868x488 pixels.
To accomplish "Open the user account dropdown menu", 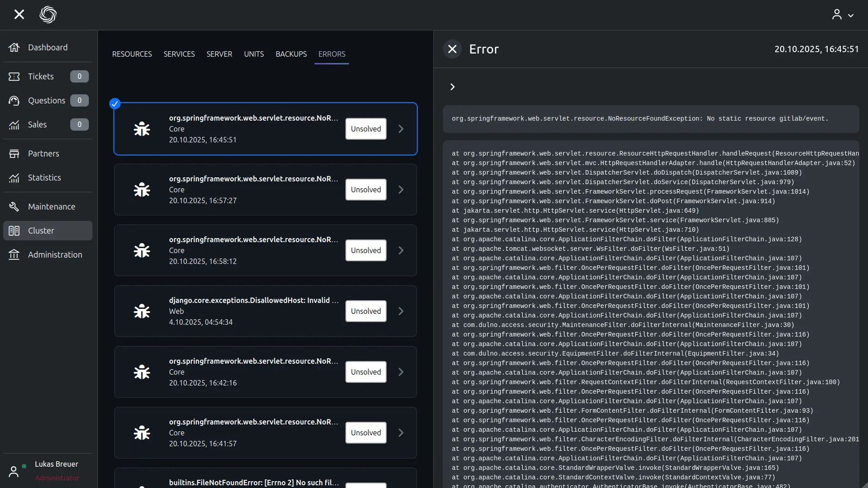I will point(843,15).
